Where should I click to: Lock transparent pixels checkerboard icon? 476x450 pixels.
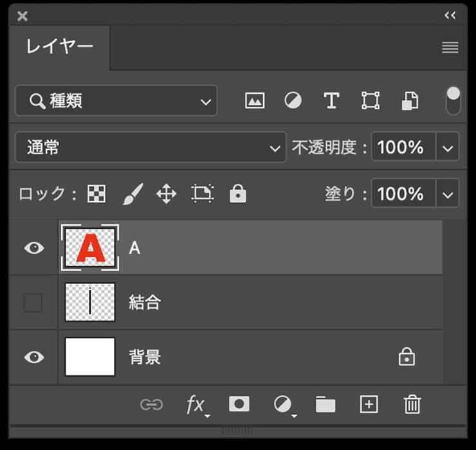coord(96,194)
